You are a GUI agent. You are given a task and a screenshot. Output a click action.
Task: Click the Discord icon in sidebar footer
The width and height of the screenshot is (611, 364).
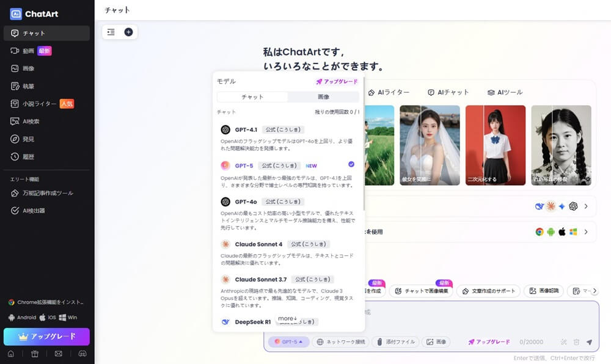pos(82,354)
